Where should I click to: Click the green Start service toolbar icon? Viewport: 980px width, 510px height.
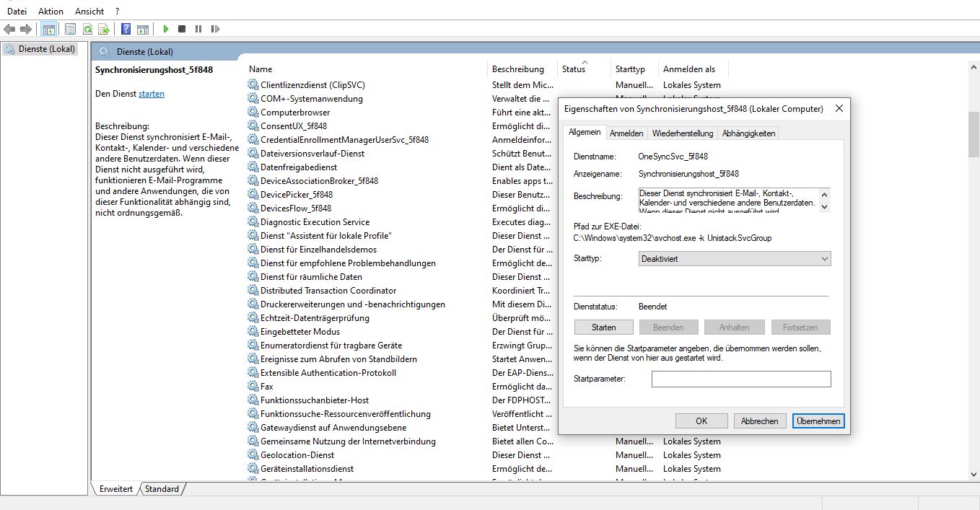(x=166, y=29)
